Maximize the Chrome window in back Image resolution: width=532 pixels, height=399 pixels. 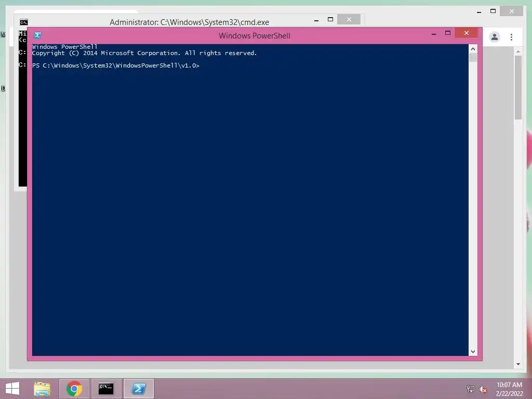tap(493, 11)
